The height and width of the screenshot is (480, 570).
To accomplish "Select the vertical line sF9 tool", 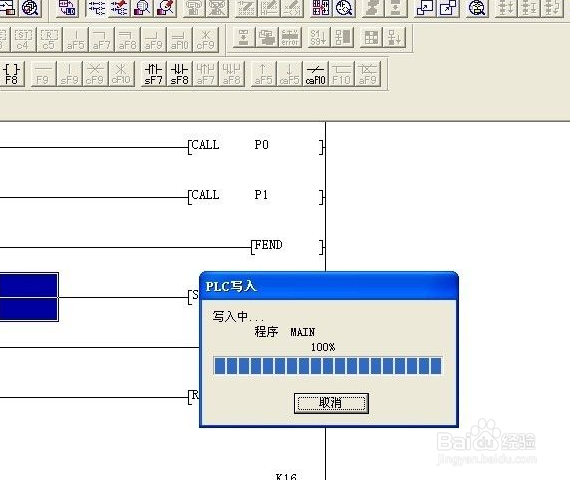I will click(x=69, y=74).
